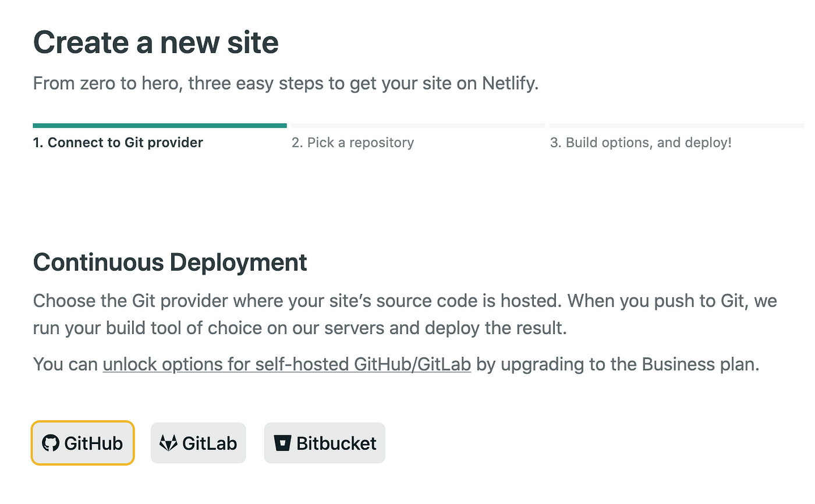
Task: Go to step 2 Pick a repository
Action: 353,143
